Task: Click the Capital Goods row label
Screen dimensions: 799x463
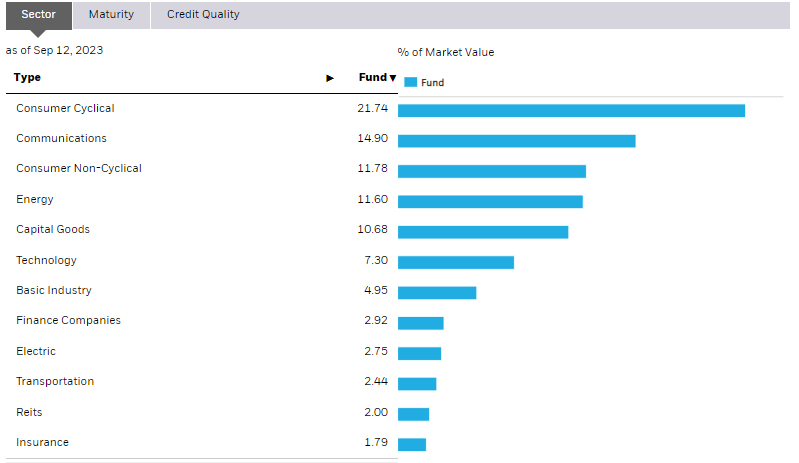Action: pos(53,230)
